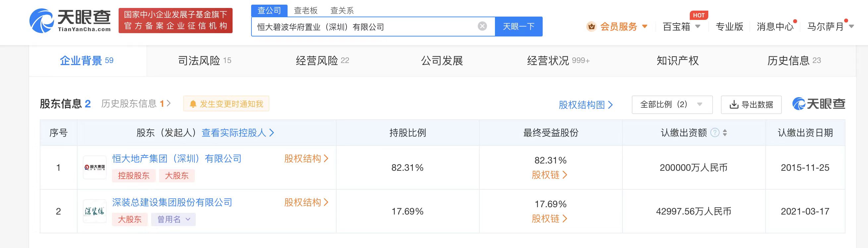Image resolution: width=868 pixels, height=248 pixels.
Task: Expand the 百宝箱 dropdown menu
Action: point(698,26)
